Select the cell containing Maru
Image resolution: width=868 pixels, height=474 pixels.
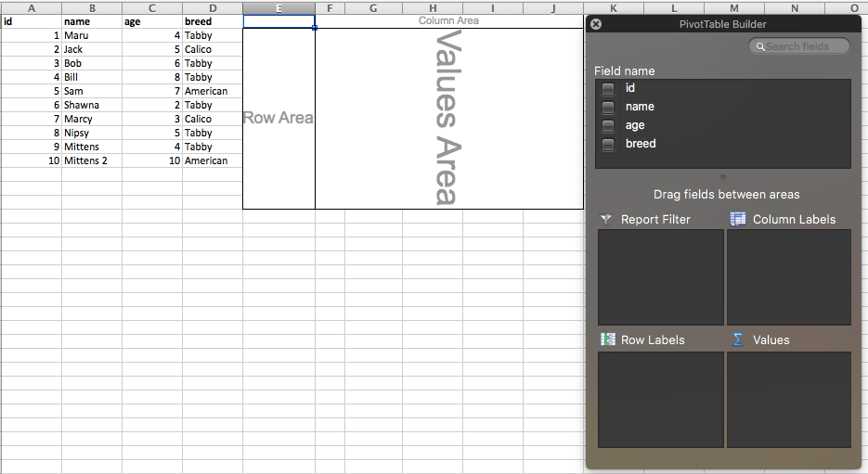tap(92, 35)
